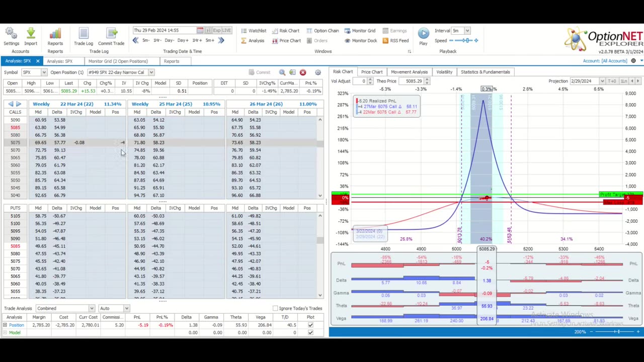Click the calls table vertical scrollbar
Viewport: 644px width, 362px height.
320,157
